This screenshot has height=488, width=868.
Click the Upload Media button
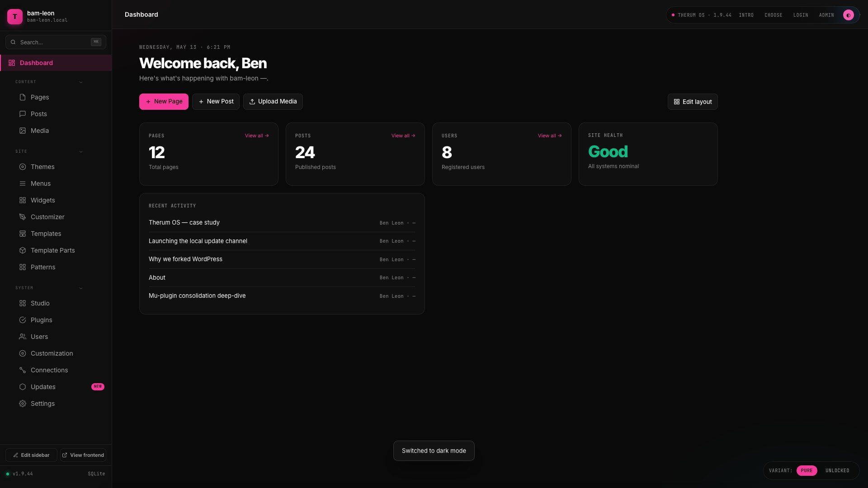pos(273,102)
